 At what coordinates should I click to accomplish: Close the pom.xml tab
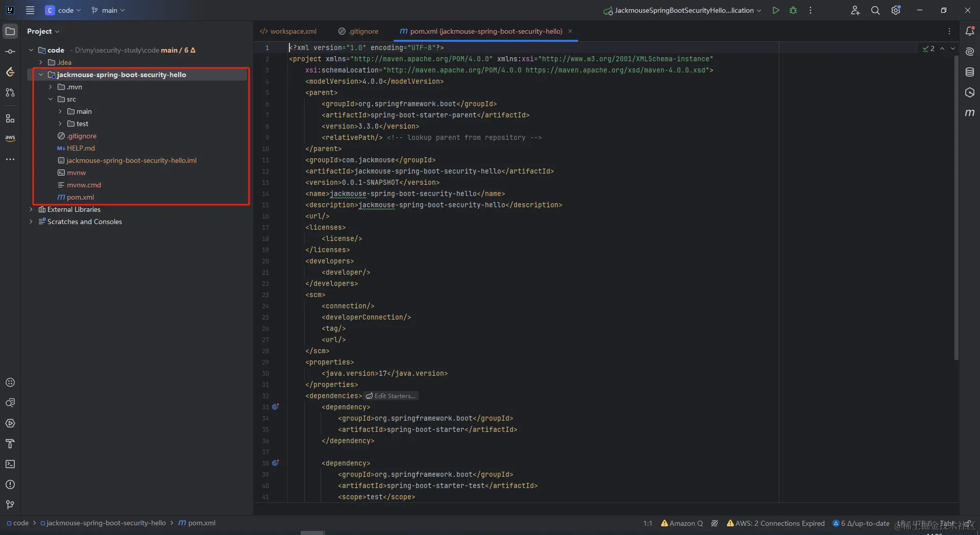[570, 31]
